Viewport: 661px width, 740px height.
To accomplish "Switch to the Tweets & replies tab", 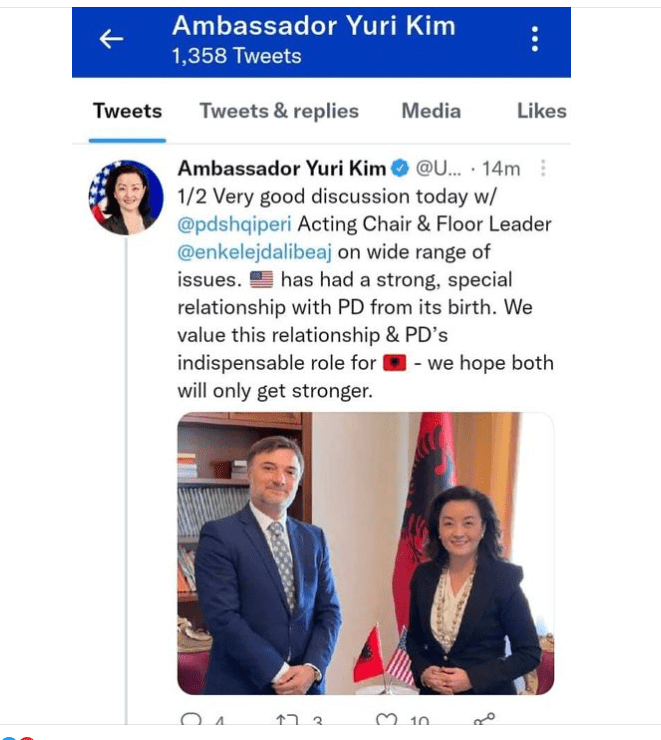I will point(279,111).
